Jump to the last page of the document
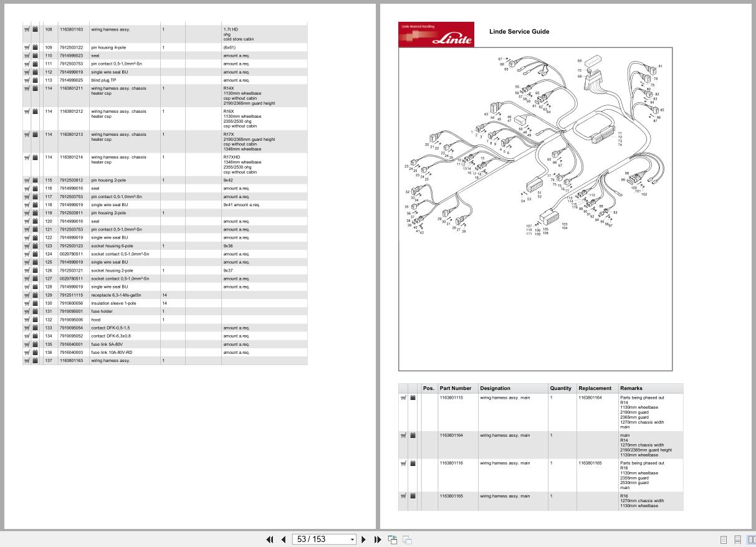The height and width of the screenshot is (547, 756). [x=378, y=539]
